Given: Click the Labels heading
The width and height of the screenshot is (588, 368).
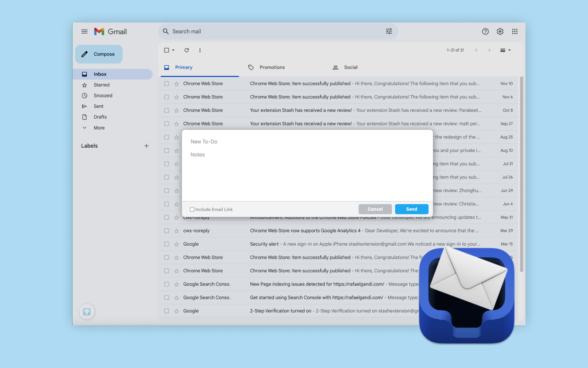Looking at the screenshot, I should (90, 146).
